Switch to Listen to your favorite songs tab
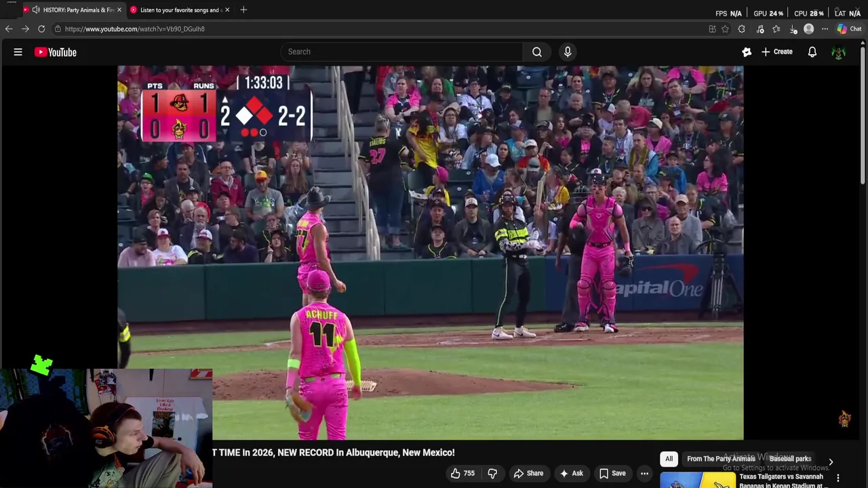Screen dimensions: 868x488 tap(180, 10)
